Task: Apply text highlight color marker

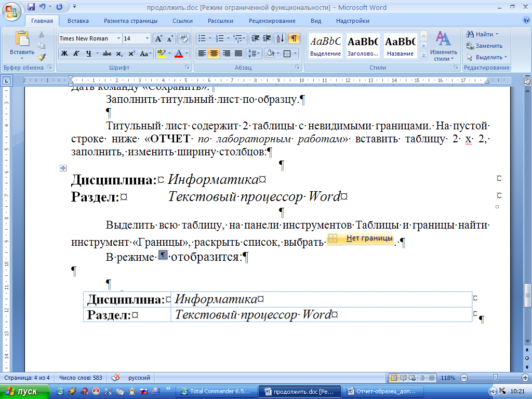Action: [x=161, y=54]
